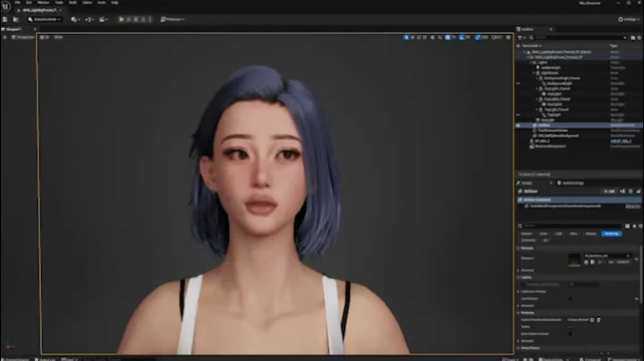The image size is (644, 361).
Task: Click the Select mode icon in viewport toolbar
Action: click(x=406, y=38)
